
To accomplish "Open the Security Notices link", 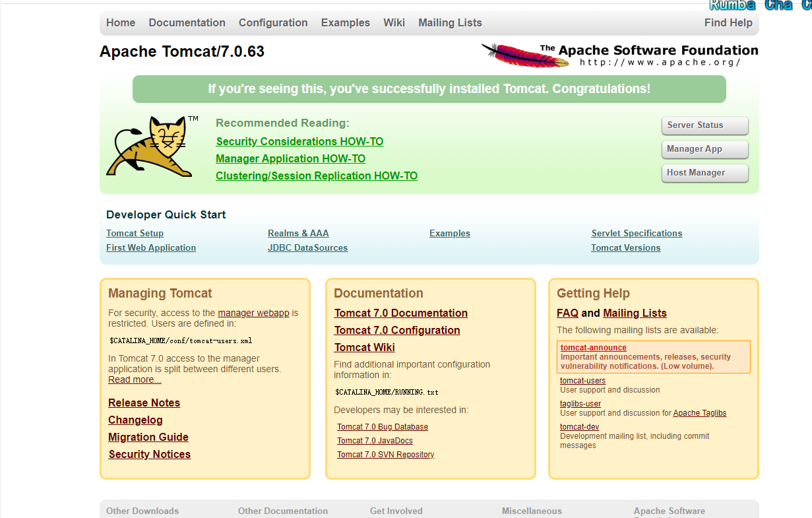I will (x=150, y=454).
